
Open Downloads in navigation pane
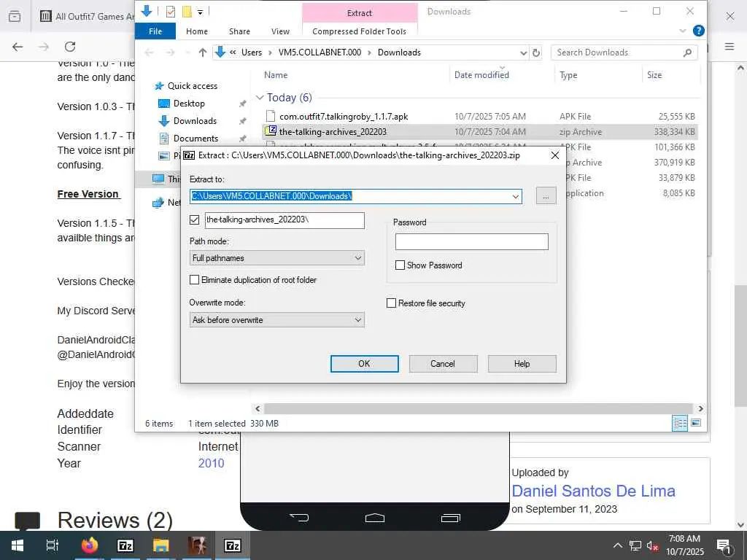coord(195,121)
